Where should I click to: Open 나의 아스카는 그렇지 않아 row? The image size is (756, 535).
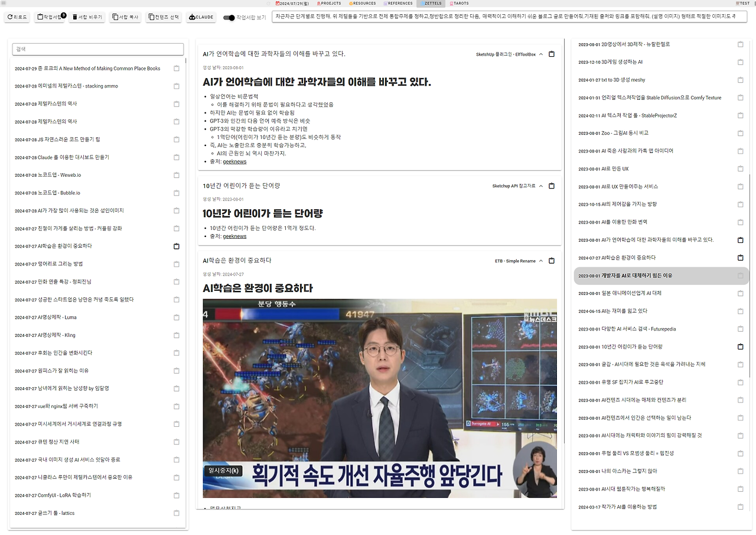pyautogui.click(x=661, y=471)
